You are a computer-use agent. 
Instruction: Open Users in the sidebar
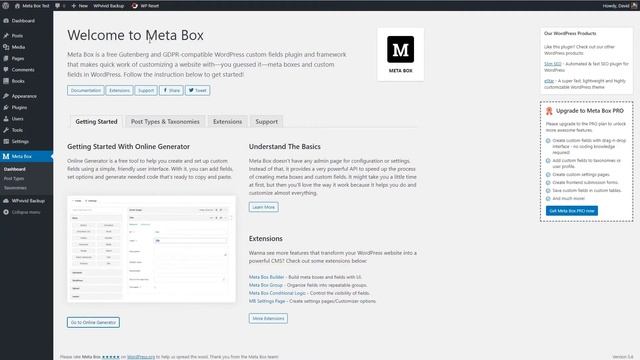pyautogui.click(x=26, y=119)
